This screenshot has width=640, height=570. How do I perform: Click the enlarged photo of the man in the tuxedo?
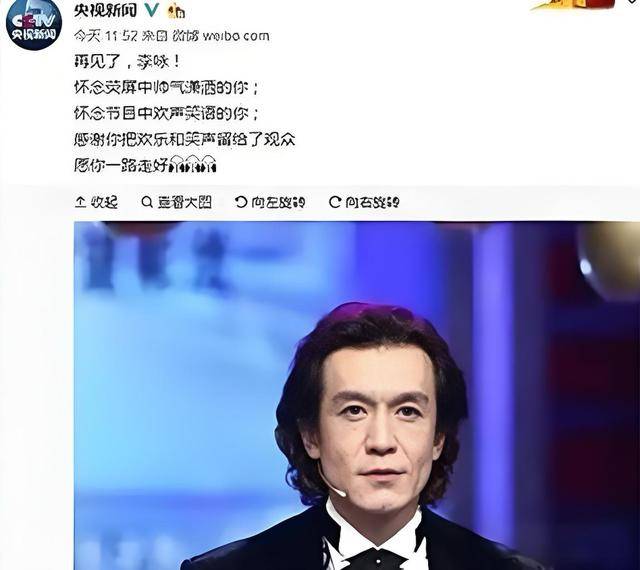[357, 396]
